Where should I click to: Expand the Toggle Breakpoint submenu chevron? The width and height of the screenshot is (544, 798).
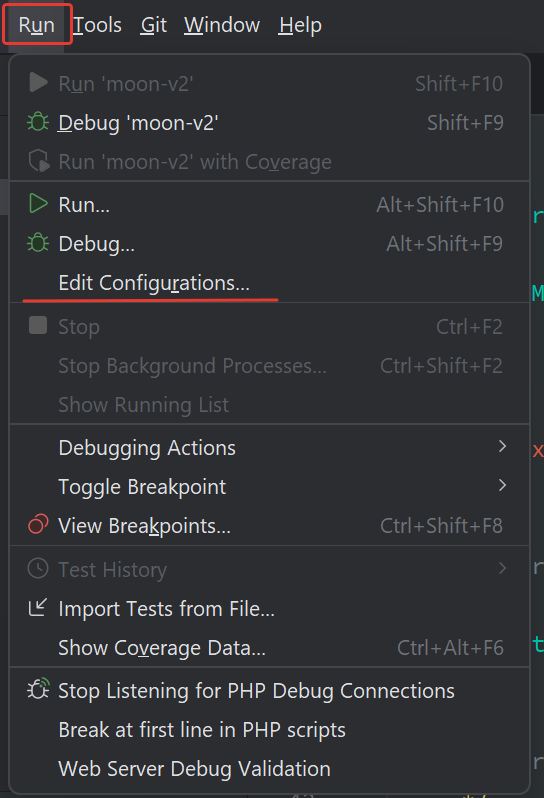(x=502, y=486)
